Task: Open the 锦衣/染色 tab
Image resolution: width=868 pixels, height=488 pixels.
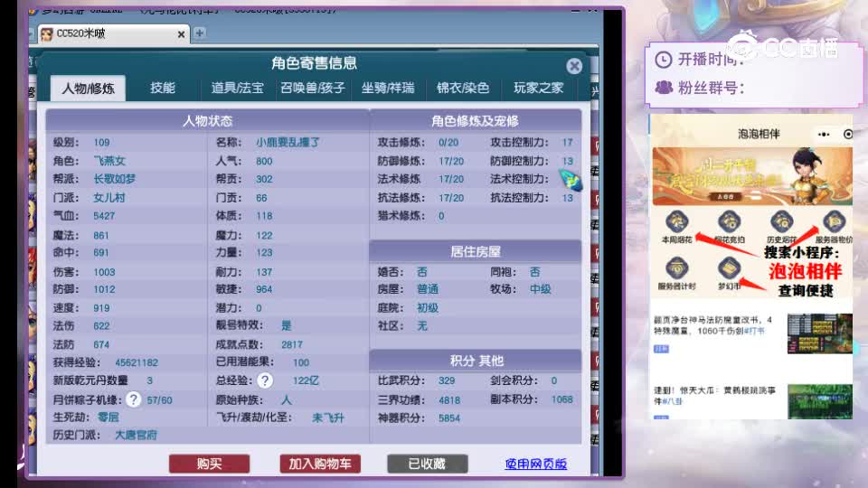Action: (463, 88)
